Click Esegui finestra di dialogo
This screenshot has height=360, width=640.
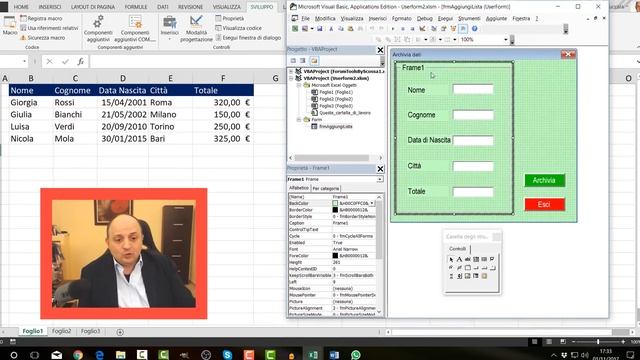248,38
